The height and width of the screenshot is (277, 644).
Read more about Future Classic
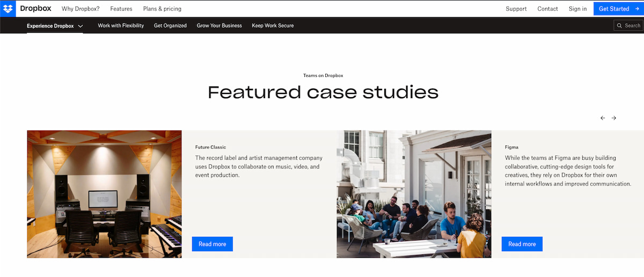pyautogui.click(x=212, y=244)
